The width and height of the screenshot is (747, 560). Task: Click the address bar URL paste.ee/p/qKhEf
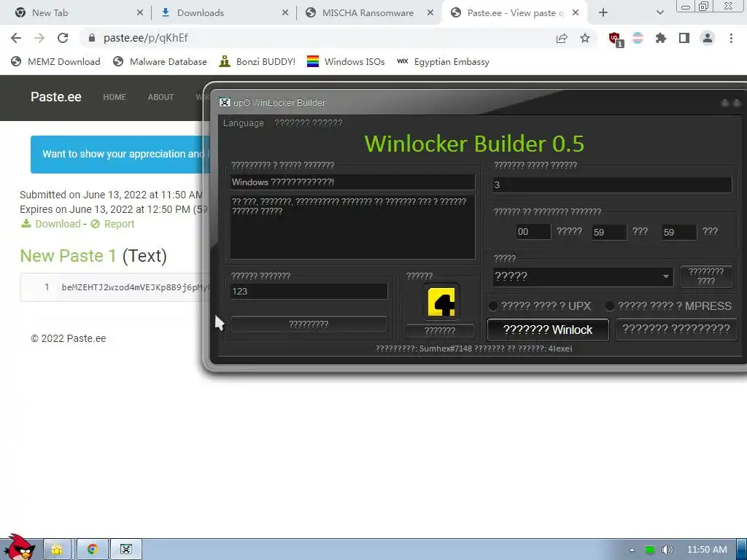tap(146, 38)
